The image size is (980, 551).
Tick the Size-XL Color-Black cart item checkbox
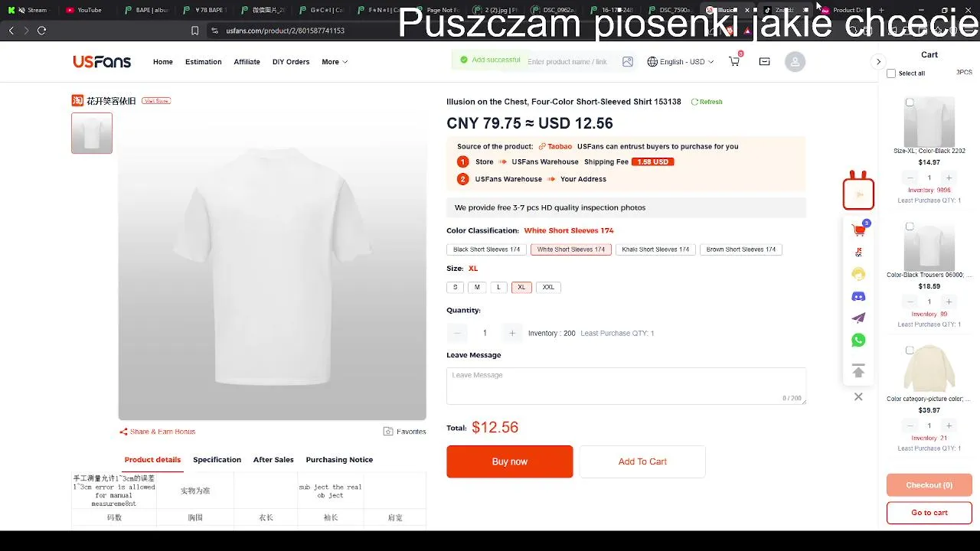click(x=910, y=103)
